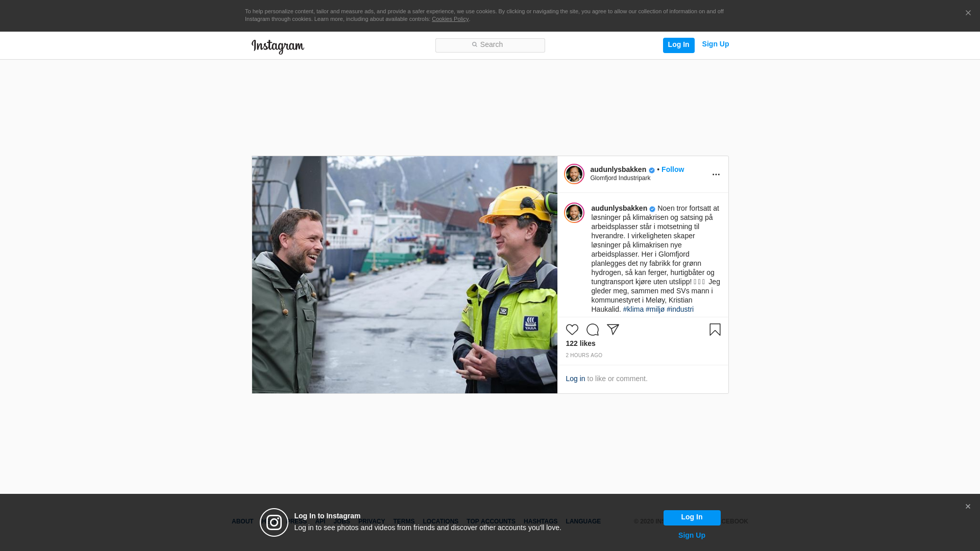
Task: Click the post photo of two men
Action: (404, 274)
